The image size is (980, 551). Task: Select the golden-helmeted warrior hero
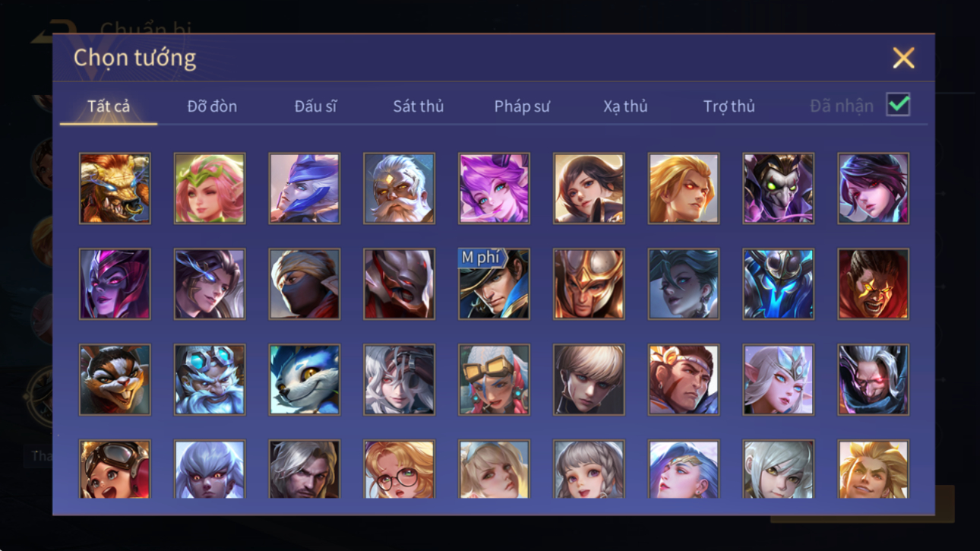[x=589, y=284]
